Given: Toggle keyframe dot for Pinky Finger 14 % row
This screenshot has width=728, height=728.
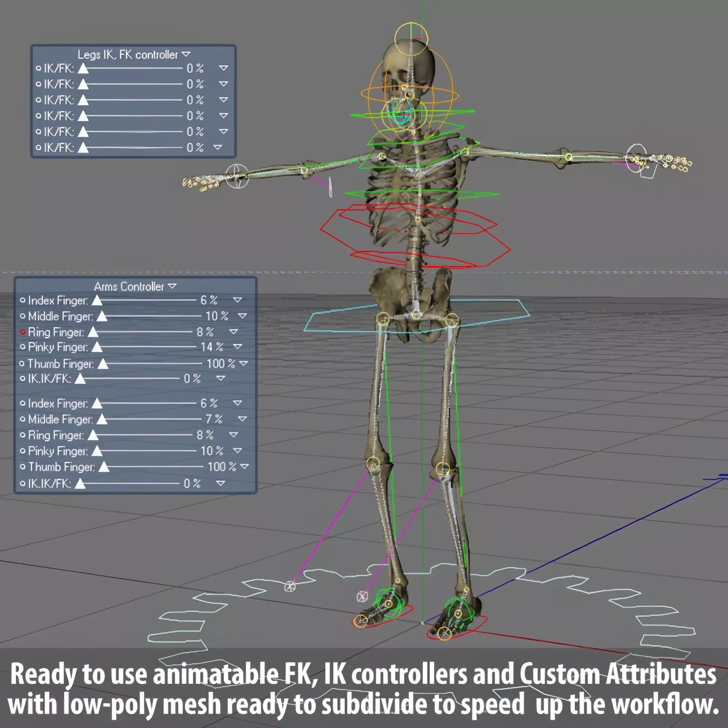Looking at the screenshot, I should [22, 347].
